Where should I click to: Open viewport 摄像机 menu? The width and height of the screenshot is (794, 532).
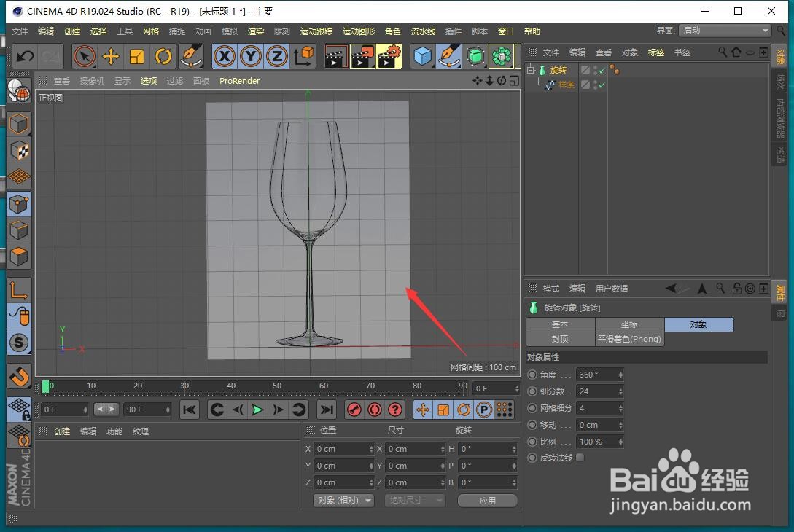coord(92,81)
